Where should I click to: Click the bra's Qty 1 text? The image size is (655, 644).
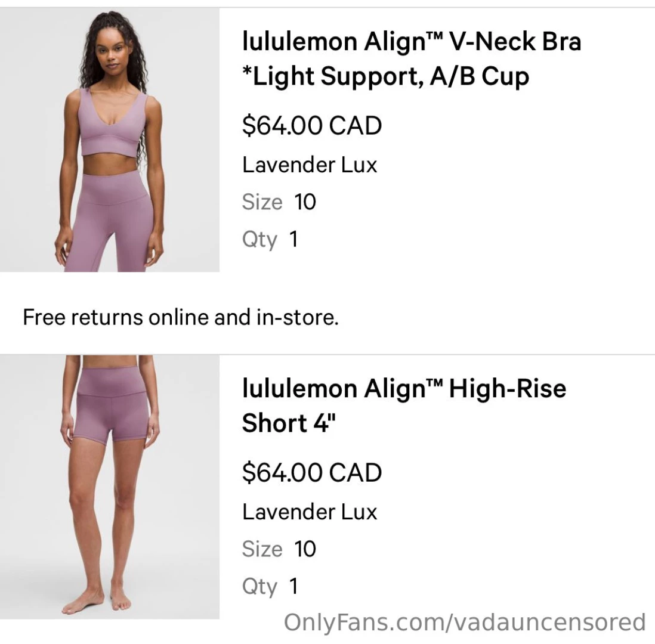click(x=270, y=239)
